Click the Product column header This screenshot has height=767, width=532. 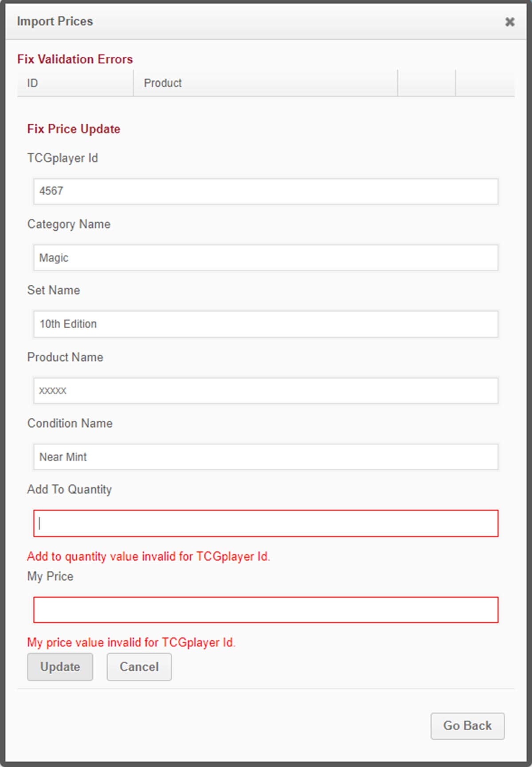[163, 83]
